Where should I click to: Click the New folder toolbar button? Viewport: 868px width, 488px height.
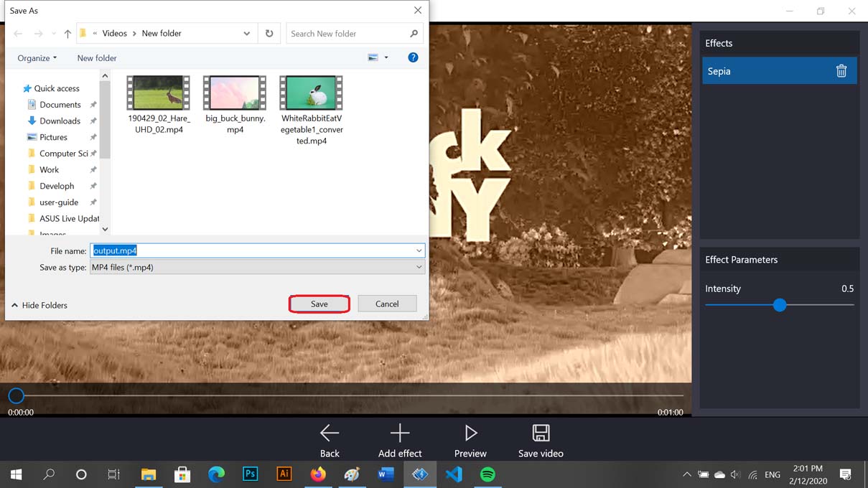97,58
